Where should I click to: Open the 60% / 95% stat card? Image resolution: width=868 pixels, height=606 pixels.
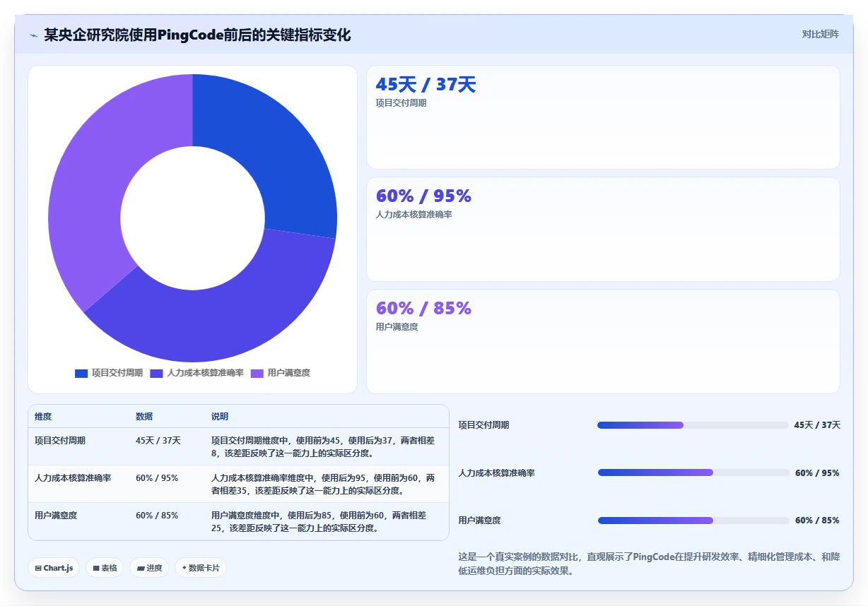[603, 230]
